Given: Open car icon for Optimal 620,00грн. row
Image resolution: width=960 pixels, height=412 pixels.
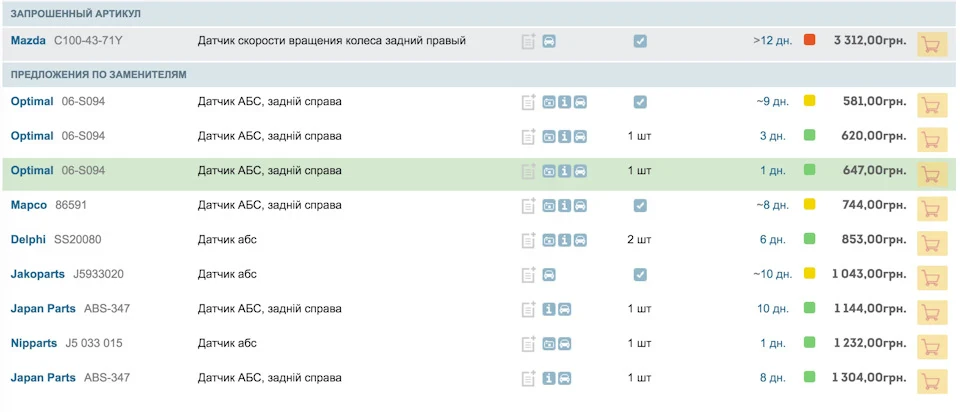Looking at the screenshot, I should 580,137.
